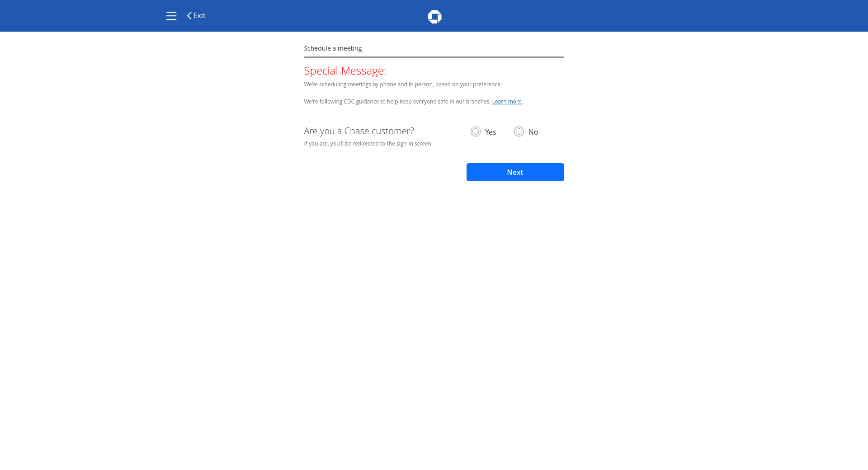The height and width of the screenshot is (470, 868).
Task: Click the back chevron beside Exit
Action: coord(189,16)
